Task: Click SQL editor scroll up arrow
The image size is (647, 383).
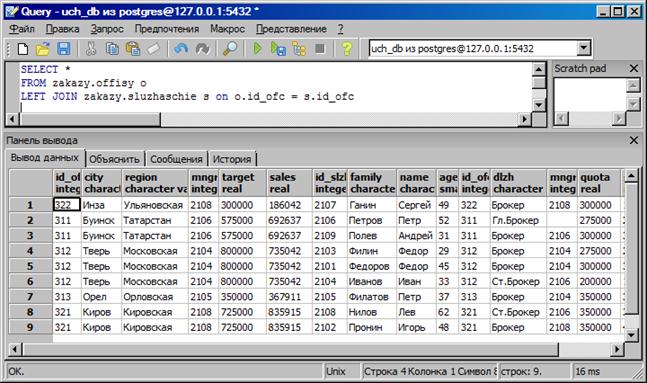Action: click(538, 69)
